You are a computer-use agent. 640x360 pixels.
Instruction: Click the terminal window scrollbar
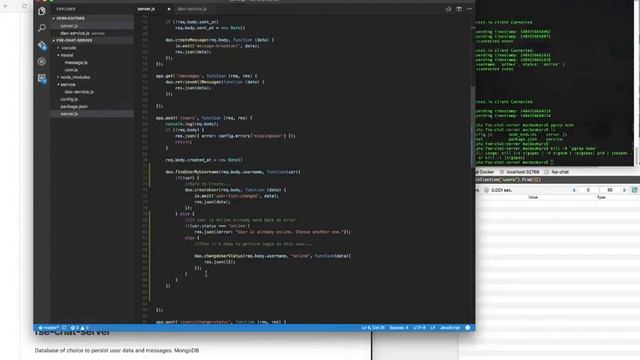[x=636, y=156]
